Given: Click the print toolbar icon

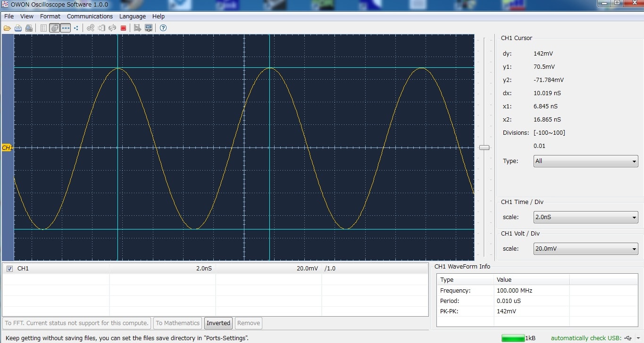Looking at the screenshot, I should (x=18, y=28).
